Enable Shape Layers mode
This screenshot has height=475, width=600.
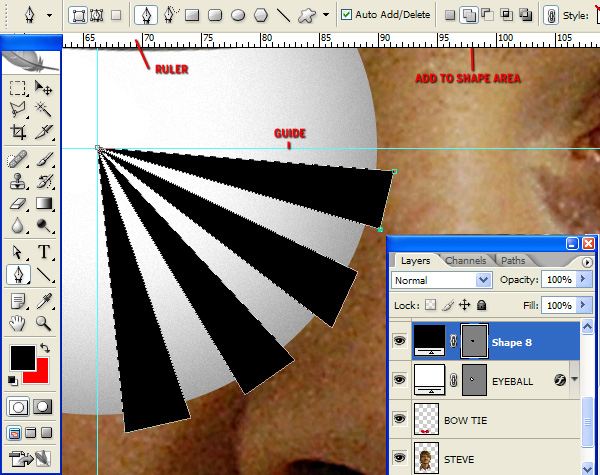(x=78, y=15)
